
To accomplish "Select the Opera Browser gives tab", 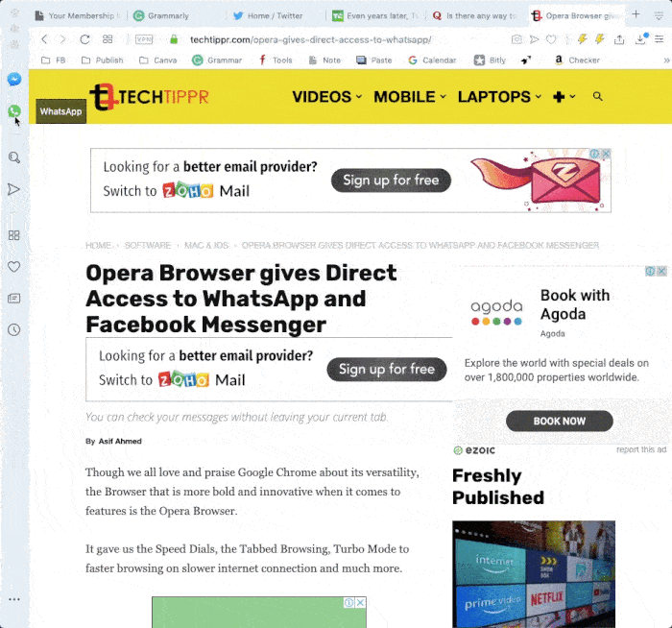I will tap(576, 16).
